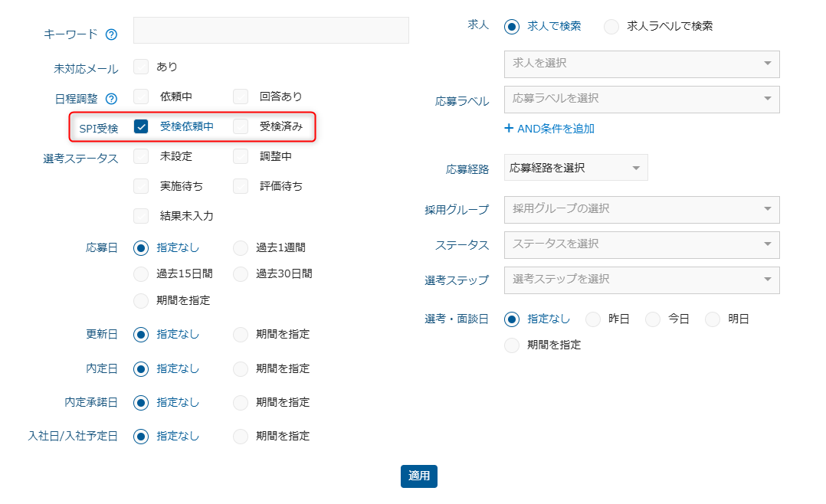
Task: Check the 依頼中 checkbox
Action: 141,97
